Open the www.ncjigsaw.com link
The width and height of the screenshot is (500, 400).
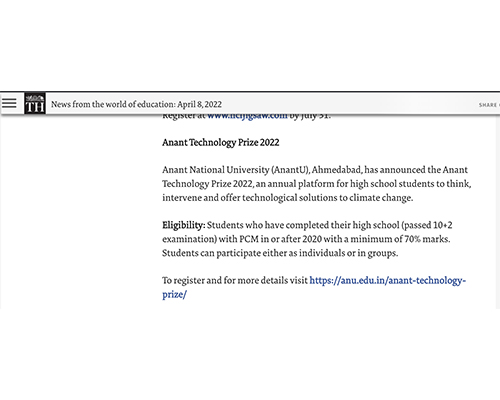(x=247, y=116)
